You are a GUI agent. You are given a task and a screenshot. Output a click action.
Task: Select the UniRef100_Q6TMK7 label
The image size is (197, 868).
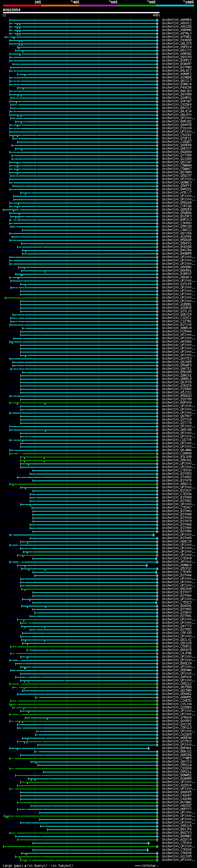pyautogui.click(x=176, y=416)
